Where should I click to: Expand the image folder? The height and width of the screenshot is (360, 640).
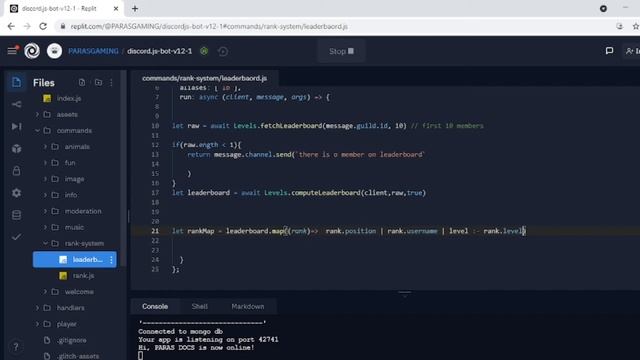[x=45, y=179]
